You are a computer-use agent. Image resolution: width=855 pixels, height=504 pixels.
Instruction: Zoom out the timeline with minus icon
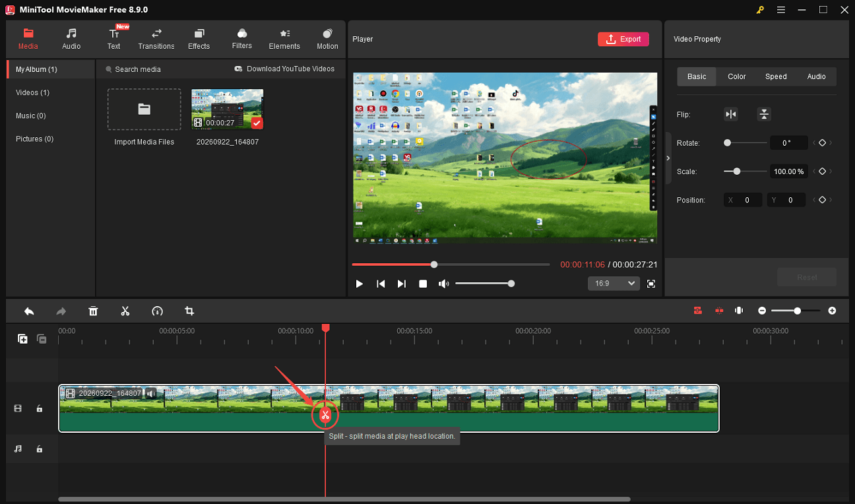pyautogui.click(x=762, y=311)
